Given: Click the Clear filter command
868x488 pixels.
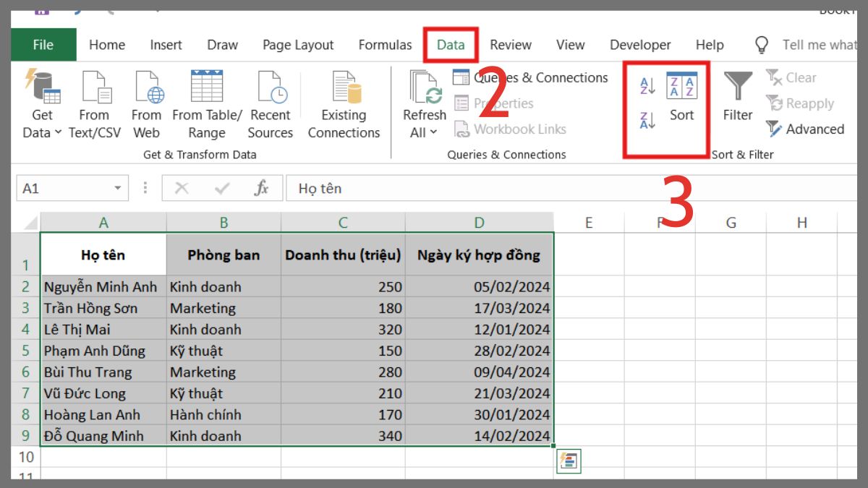Looking at the screenshot, I should tap(793, 77).
